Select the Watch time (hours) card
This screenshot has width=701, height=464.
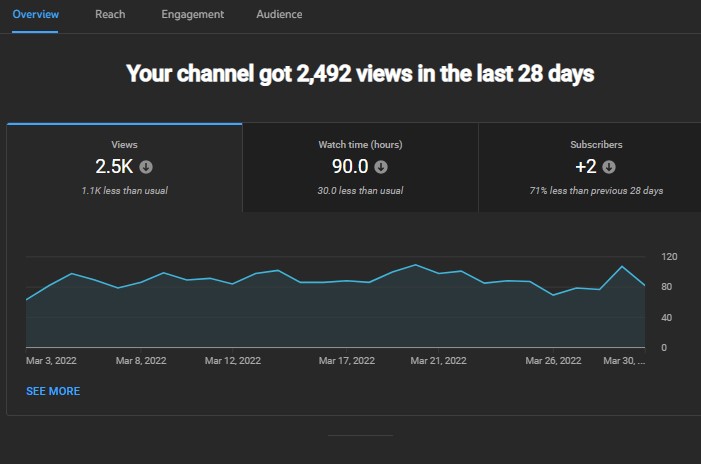360,168
